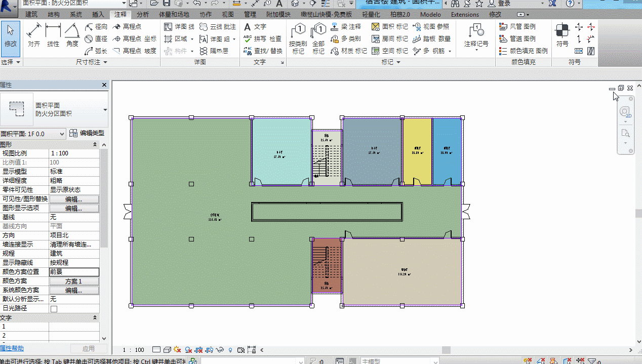Click the 颜色方案位置 value field
The width and height of the screenshot is (642, 364).
tap(74, 272)
